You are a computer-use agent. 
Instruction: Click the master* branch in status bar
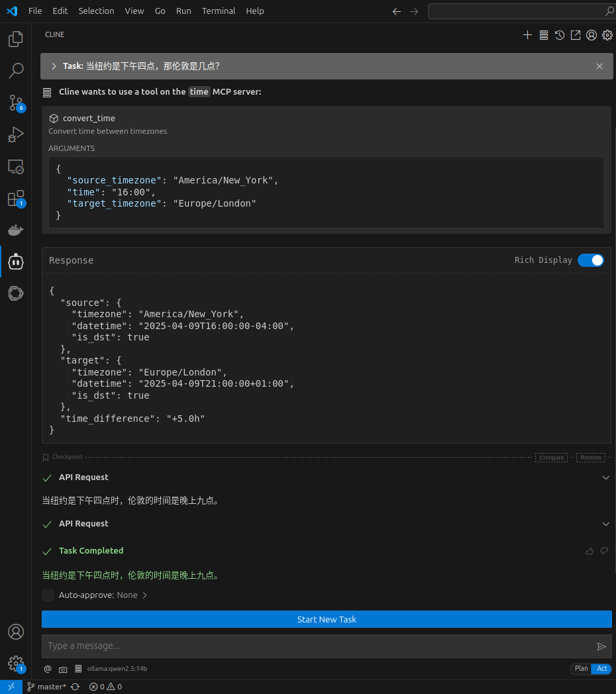(x=46, y=687)
